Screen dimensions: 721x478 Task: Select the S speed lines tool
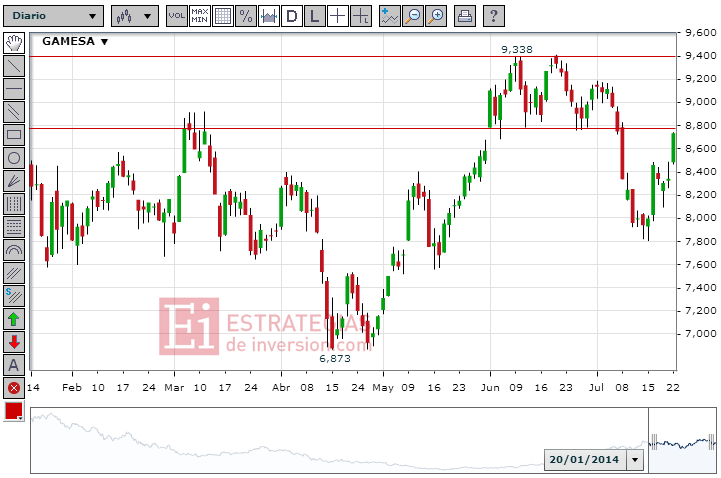pyautogui.click(x=14, y=296)
